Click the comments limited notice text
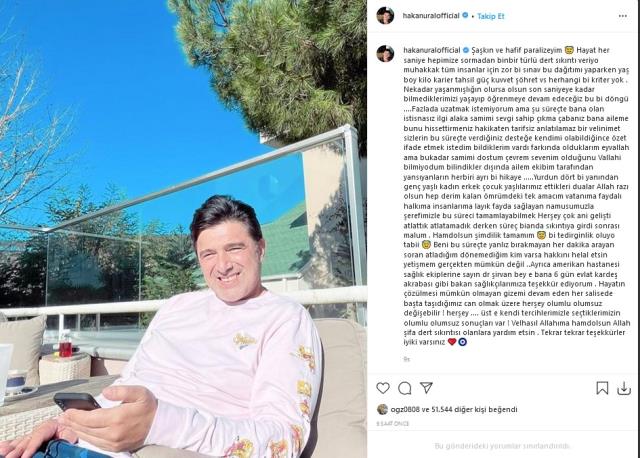The height and width of the screenshot is (458, 640). coord(502,446)
